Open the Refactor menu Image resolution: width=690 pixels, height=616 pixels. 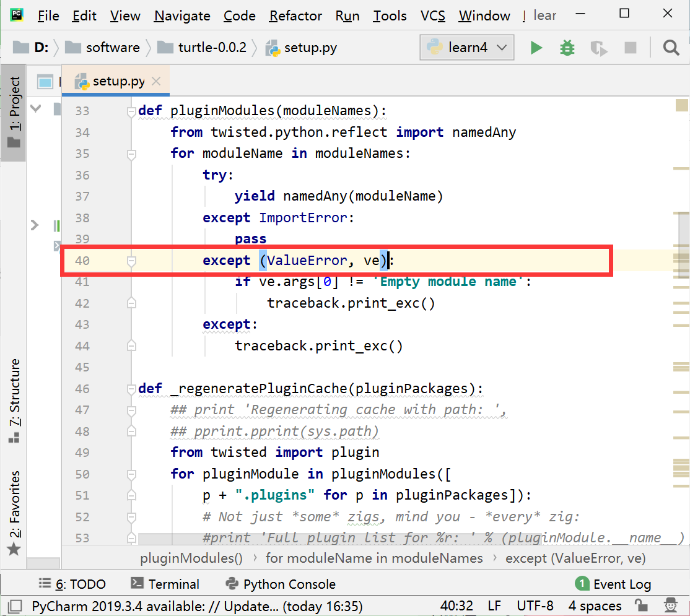[x=295, y=15]
